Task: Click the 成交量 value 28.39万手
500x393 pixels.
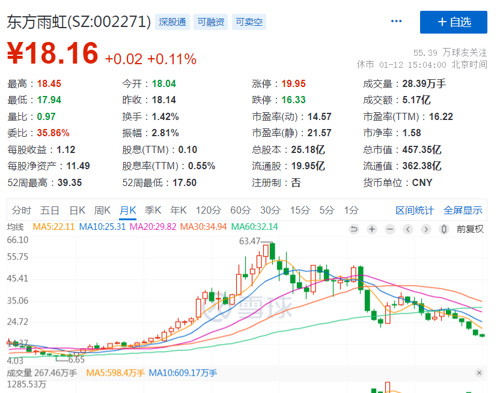Action: [424, 84]
